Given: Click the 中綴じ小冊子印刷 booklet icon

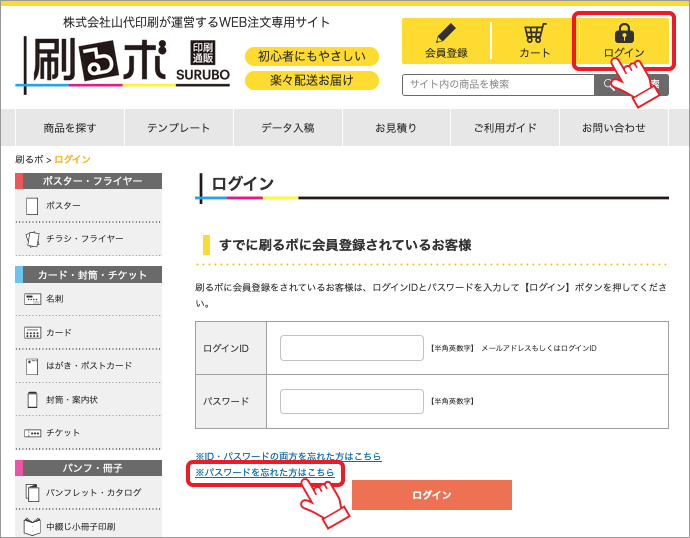Looking at the screenshot, I should [x=32, y=527].
